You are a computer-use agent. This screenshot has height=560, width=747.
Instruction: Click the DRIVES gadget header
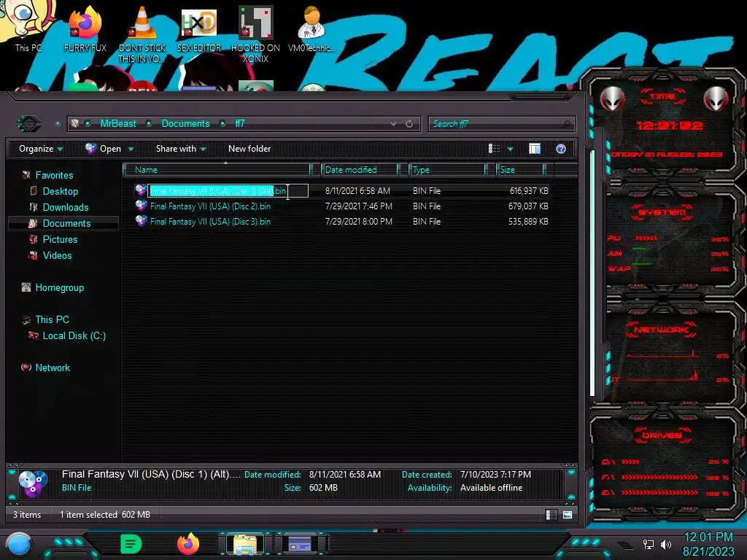[662, 435]
